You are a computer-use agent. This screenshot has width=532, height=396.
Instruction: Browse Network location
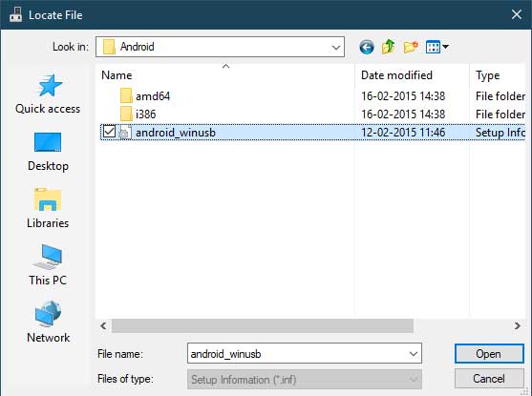[x=48, y=323]
